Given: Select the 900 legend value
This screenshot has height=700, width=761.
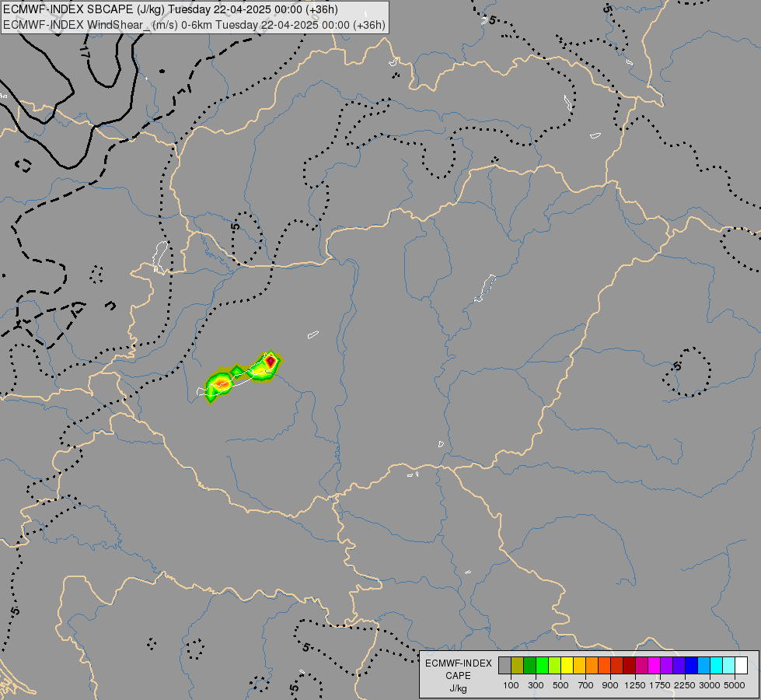Looking at the screenshot, I should [x=610, y=685].
